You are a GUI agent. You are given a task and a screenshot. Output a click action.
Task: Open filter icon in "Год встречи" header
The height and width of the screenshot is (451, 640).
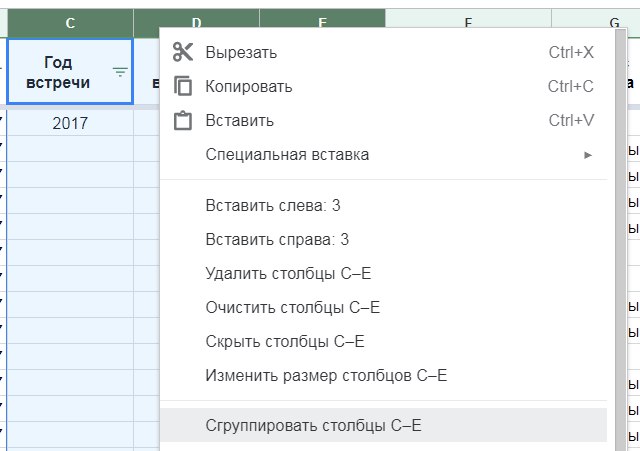coord(120,72)
